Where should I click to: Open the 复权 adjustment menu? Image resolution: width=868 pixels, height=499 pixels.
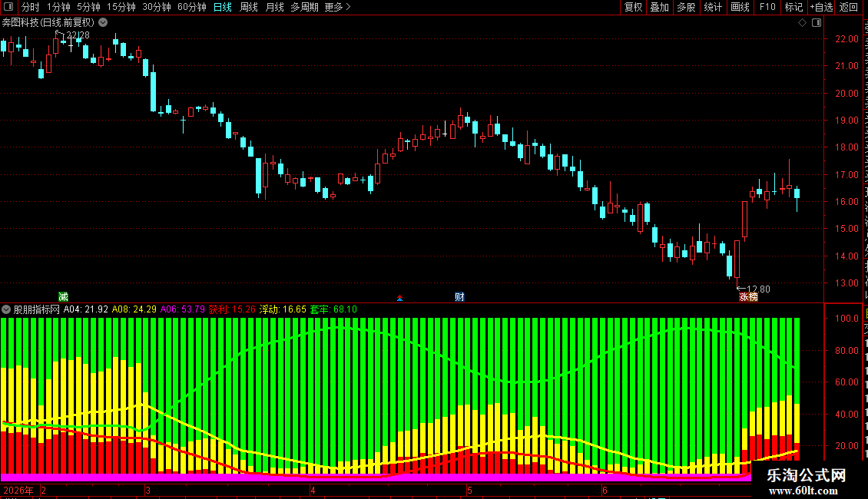pos(633,7)
